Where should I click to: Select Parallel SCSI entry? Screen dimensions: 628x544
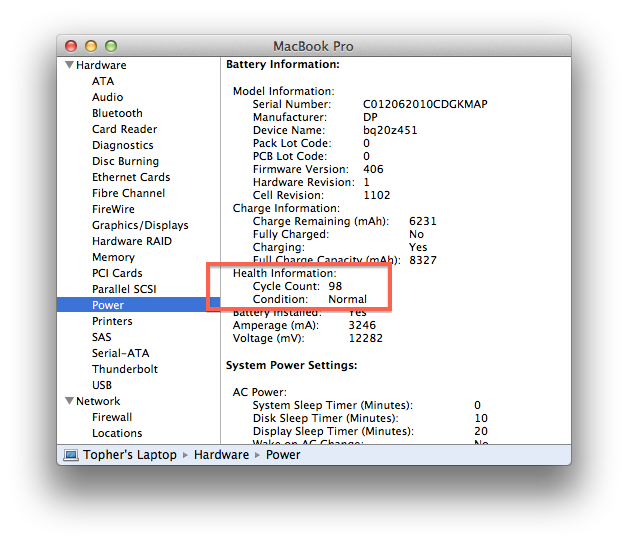pyautogui.click(x=124, y=289)
